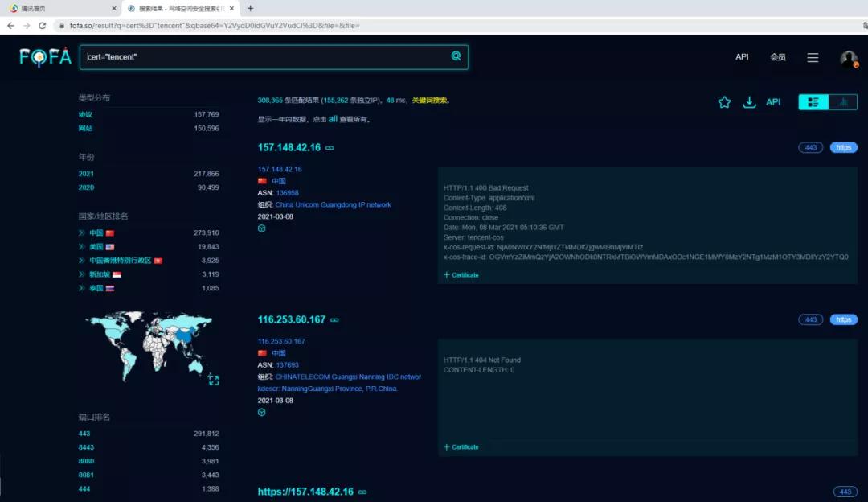This screenshot has height=502, width=868.
Task: Click China Unicom Guangdong IP network organization link
Action: (x=334, y=204)
